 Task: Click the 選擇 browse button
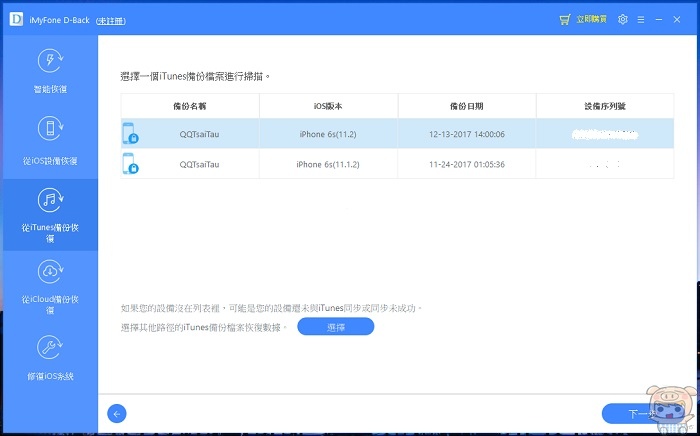tap(335, 327)
